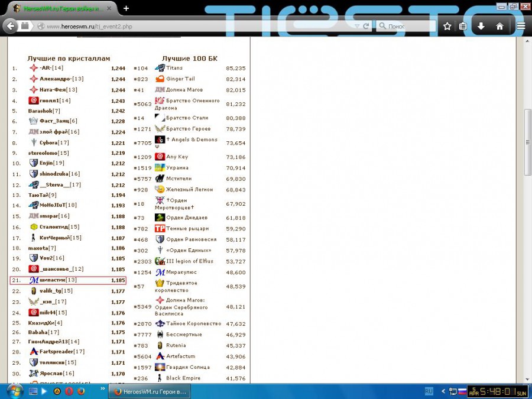Click the clan icon beside Александро-[13]
Screen dimensions: 532x399
[34, 79]
